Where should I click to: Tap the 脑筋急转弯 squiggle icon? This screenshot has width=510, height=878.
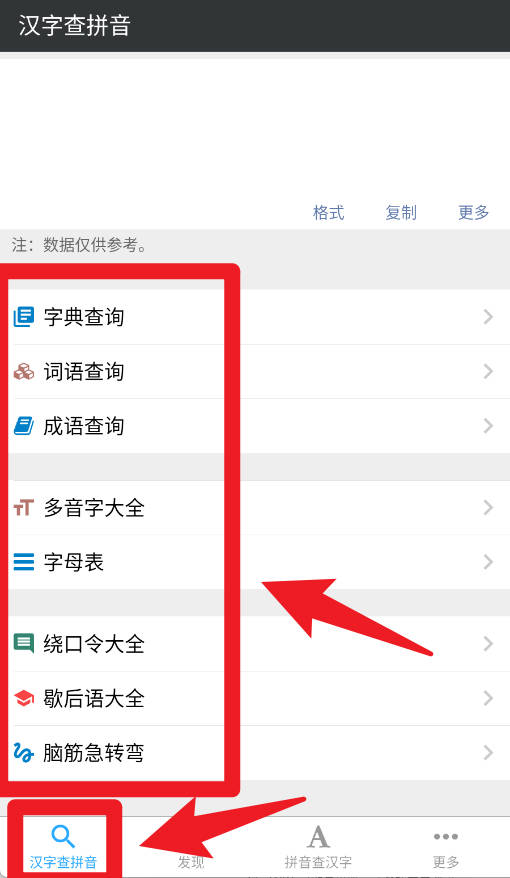coord(24,753)
